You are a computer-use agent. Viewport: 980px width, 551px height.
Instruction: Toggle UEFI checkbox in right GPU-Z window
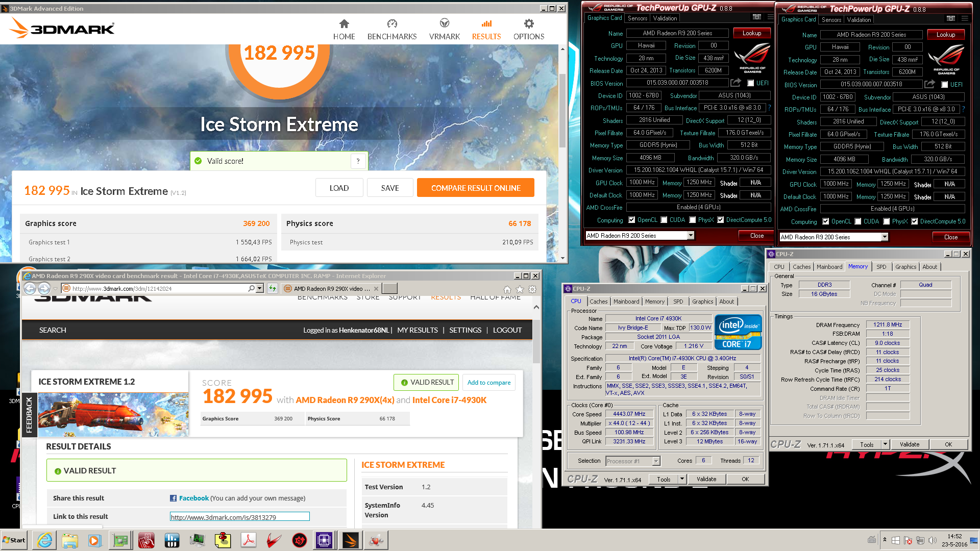click(944, 85)
